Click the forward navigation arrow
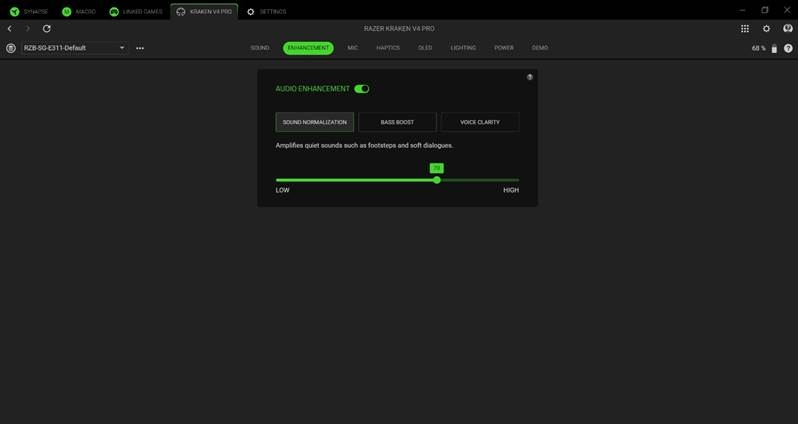798x424 pixels. (28, 29)
